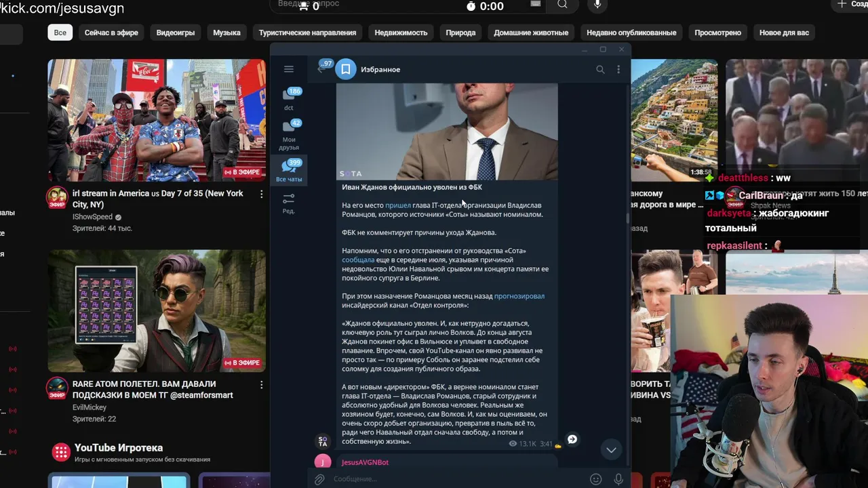Click the Избранное chat title
Viewport: 868px width, 488px height.
[x=380, y=69]
